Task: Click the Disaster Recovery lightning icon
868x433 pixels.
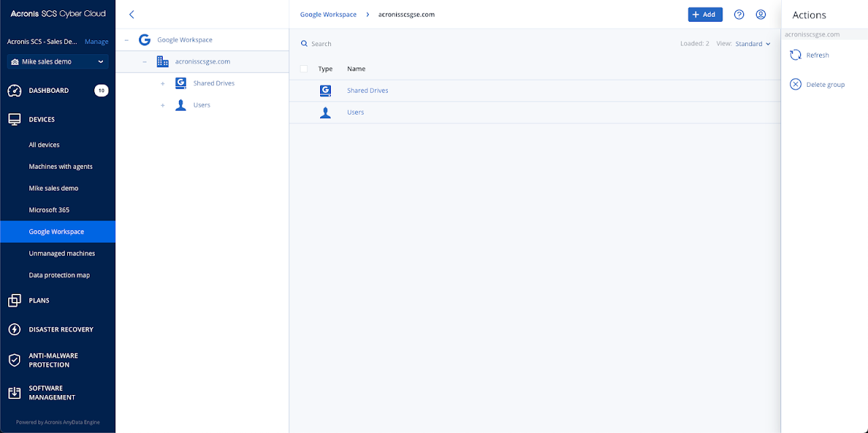Action: pyautogui.click(x=14, y=329)
